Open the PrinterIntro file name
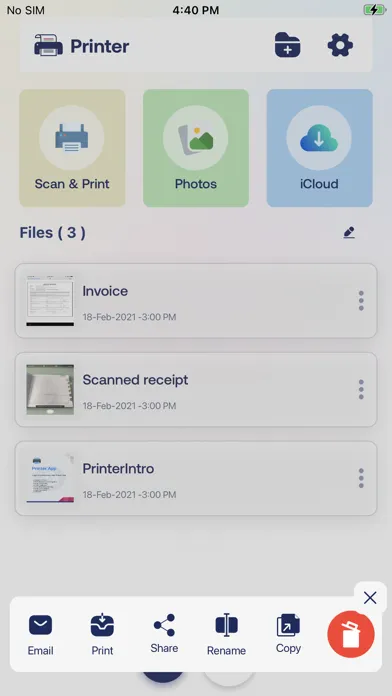The image size is (392, 696). 119,469
